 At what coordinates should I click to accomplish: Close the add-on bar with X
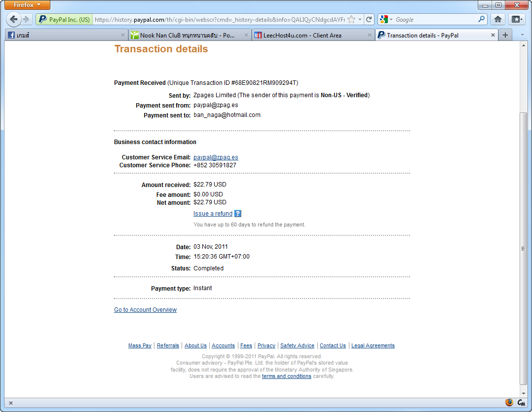coord(11,403)
